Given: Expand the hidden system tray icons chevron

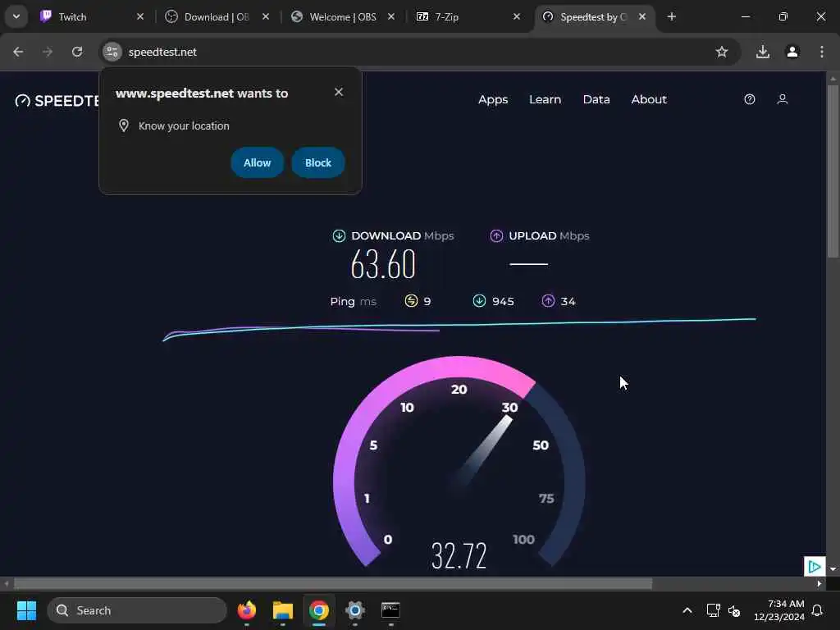Looking at the screenshot, I should pos(687,610).
